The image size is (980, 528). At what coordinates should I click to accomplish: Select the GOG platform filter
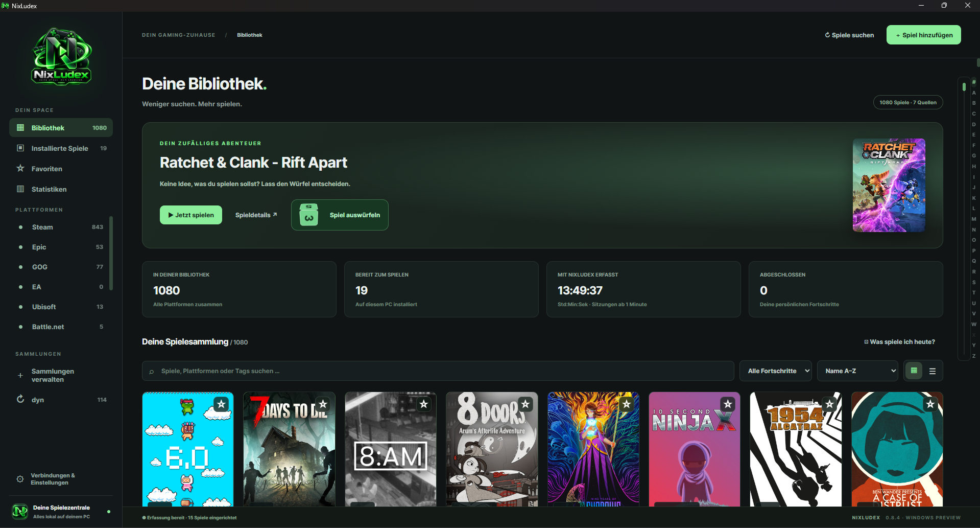point(61,267)
